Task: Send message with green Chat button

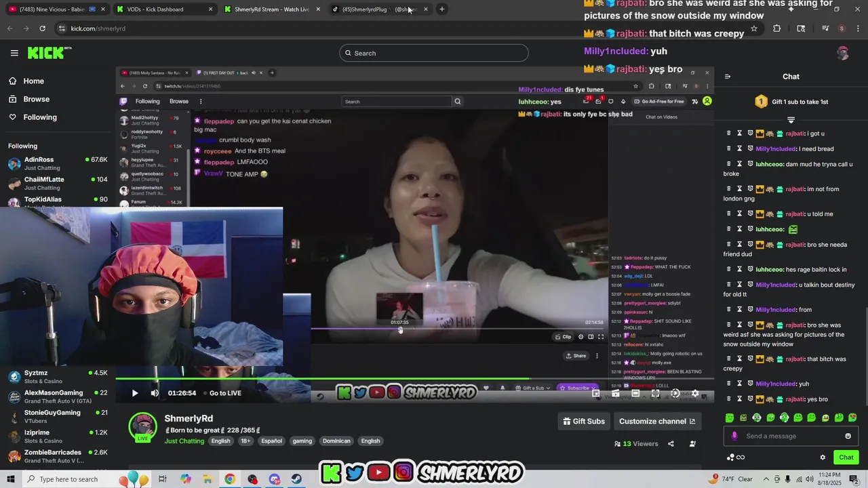Action: (846, 457)
